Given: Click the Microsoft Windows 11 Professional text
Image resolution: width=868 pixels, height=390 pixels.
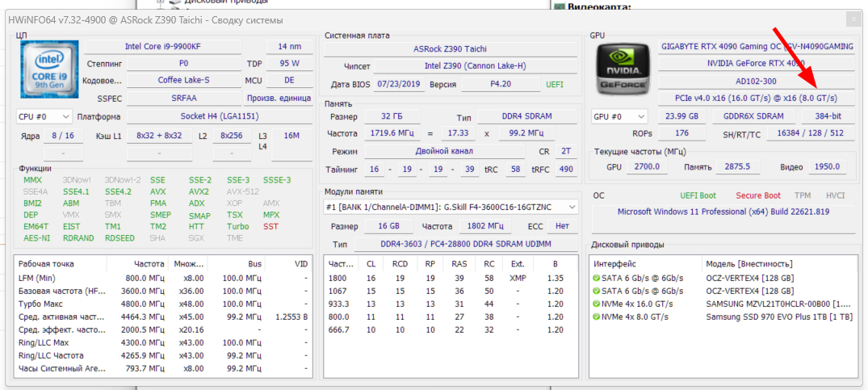Looking at the screenshot, I should click(723, 212).
